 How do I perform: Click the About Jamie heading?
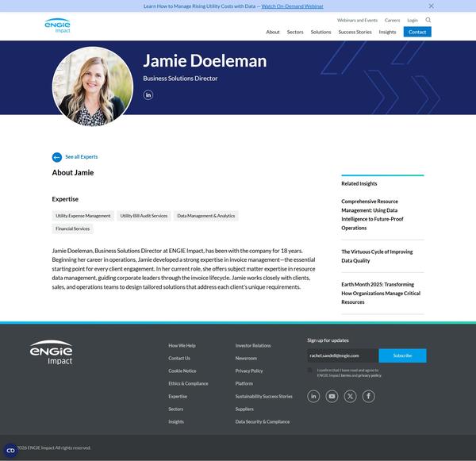point(73,173)
